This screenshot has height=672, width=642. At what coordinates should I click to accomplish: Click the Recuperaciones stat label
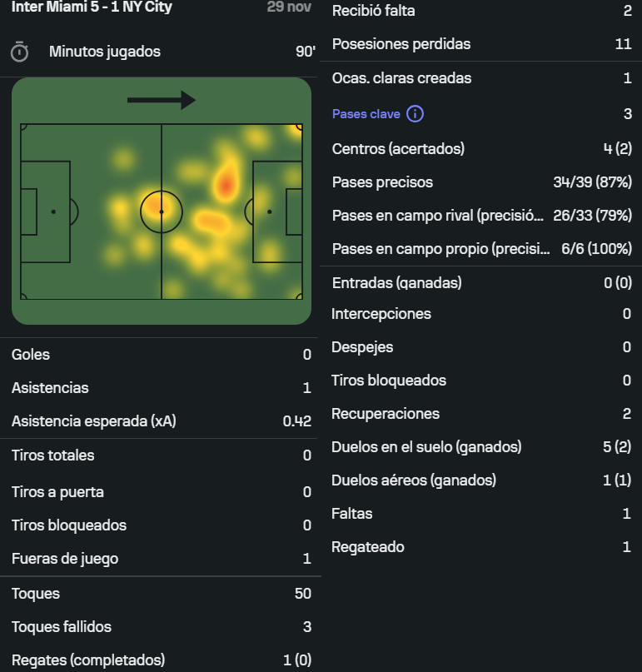click(386, 414)
